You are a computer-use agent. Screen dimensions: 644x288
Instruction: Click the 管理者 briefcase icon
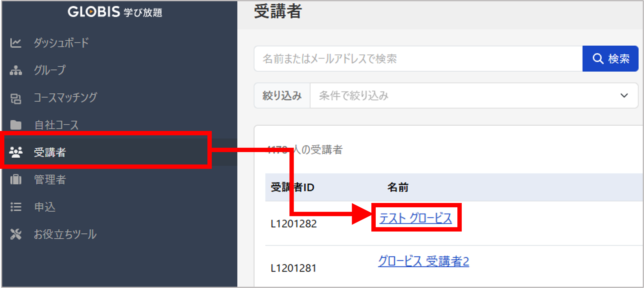16,179
